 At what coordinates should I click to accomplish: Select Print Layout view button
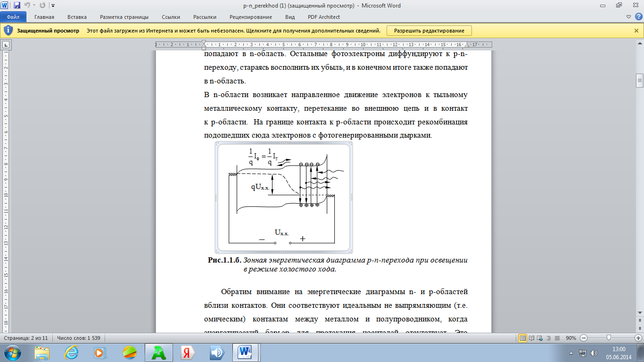[x=522, y=338]
